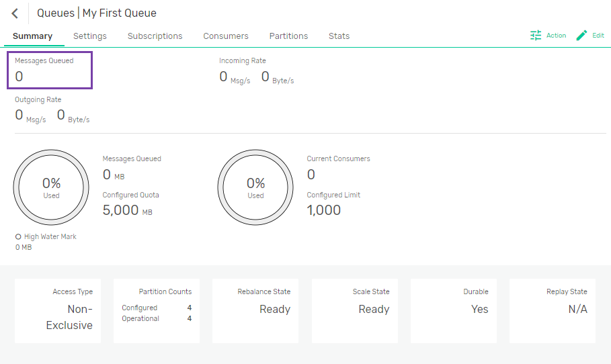Click the back arrow icon
Screen dimensions: 611x364
[x=15, y=13]
